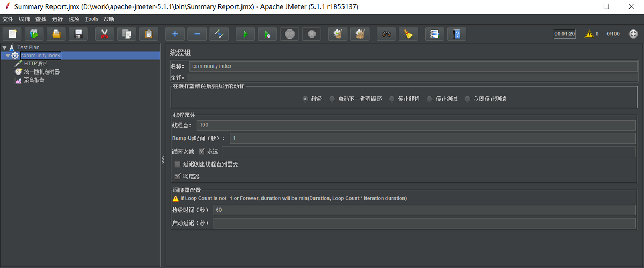Start the test with green play icon

[245, 34]
